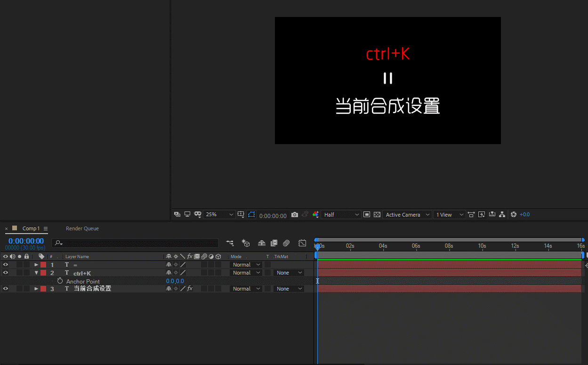The image size is (588, 365).
Task: Collapse the ctrl+K layer properties
Action: coord(36,273)
